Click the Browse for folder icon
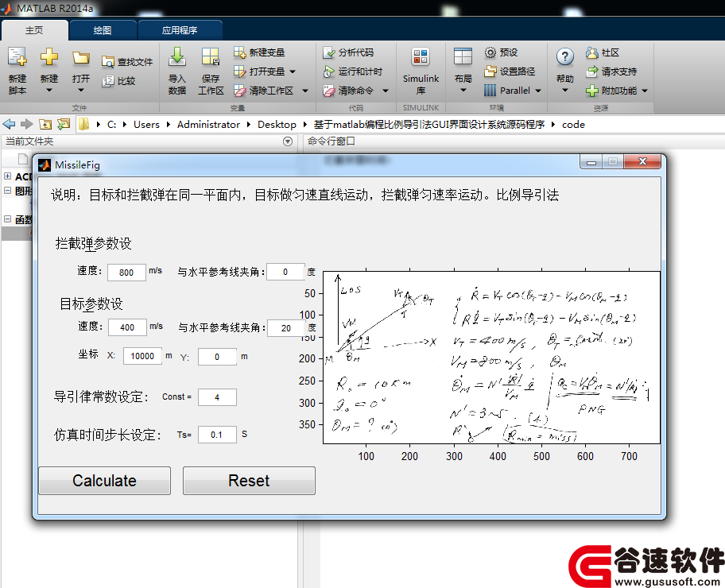This screenshot has width=725, height=588. pyautogui.click(x=64, y=124)
